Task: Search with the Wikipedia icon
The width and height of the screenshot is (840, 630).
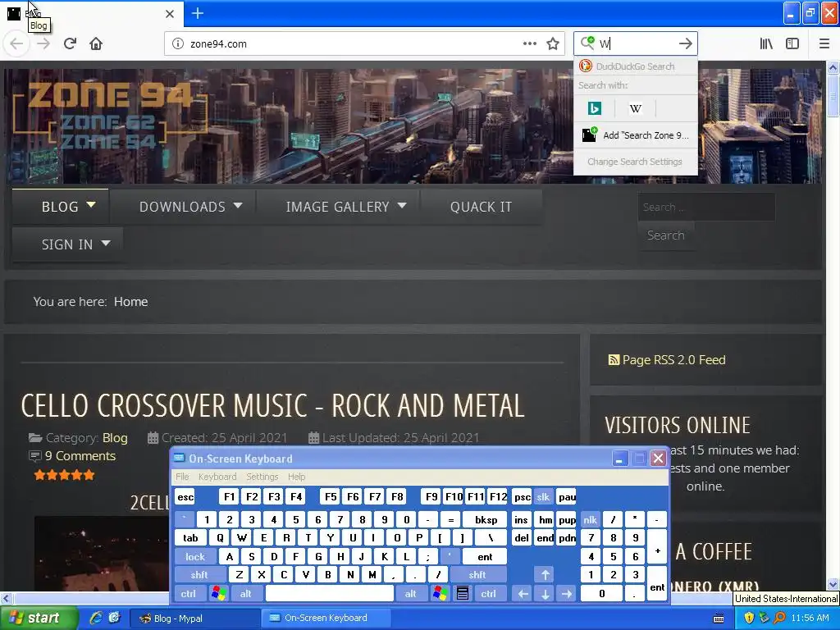Action: [x=636, y=108]
